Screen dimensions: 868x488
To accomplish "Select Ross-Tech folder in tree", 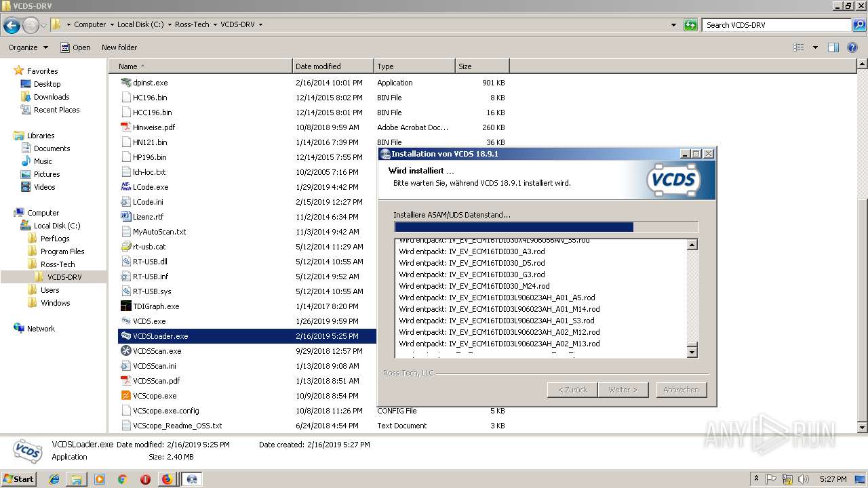I will (x=58, y=264).
